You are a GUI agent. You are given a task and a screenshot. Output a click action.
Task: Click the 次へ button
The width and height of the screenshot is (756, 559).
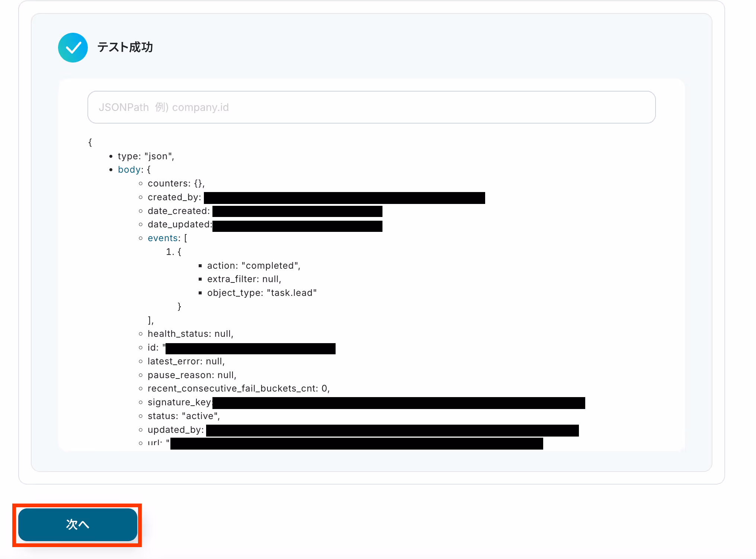pos(77,524)
